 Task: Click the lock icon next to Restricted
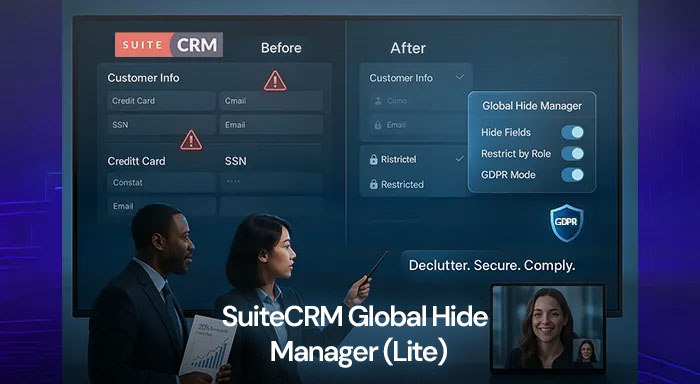tap(374, 184)
